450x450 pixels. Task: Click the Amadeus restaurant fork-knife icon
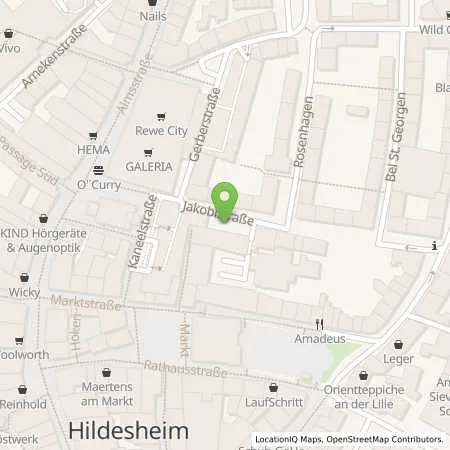coord(320,324)
